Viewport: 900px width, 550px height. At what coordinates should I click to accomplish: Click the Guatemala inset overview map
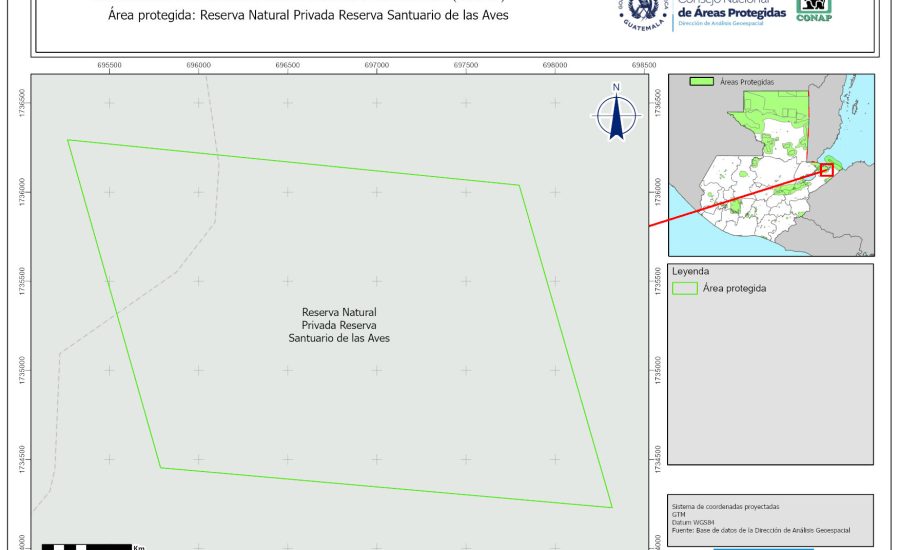(770, 165)
